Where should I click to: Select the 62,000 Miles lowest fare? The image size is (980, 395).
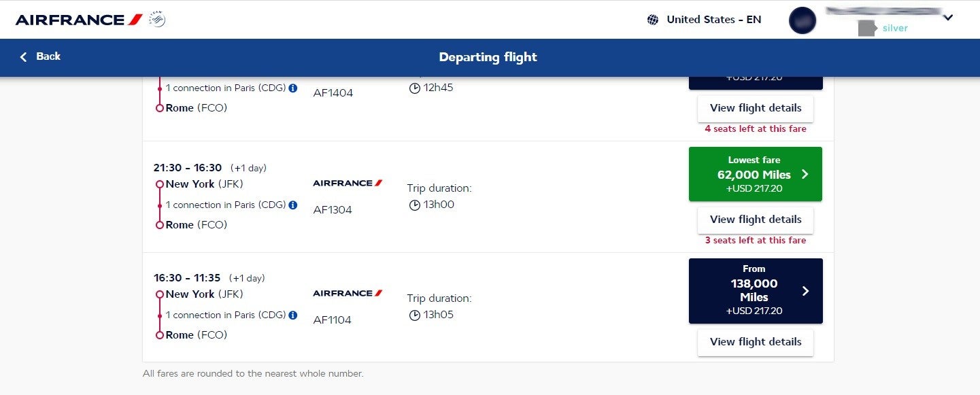pos(755,174)
